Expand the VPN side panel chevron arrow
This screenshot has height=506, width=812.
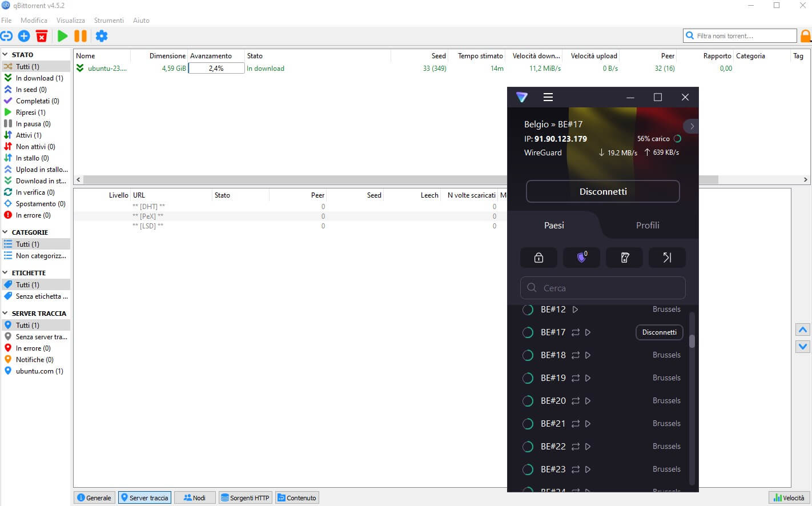click(x=691, y=126)
